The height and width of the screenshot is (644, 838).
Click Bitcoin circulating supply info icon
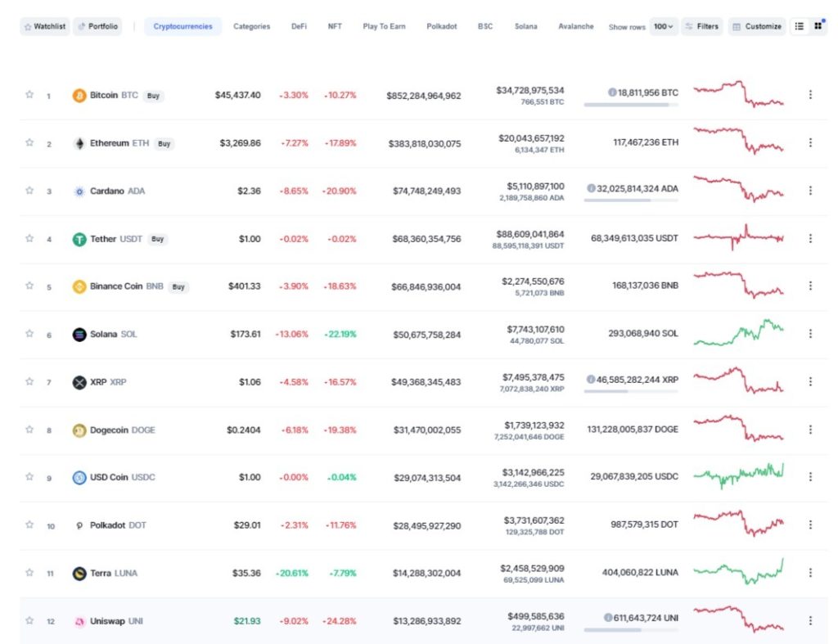click(612, 92)
